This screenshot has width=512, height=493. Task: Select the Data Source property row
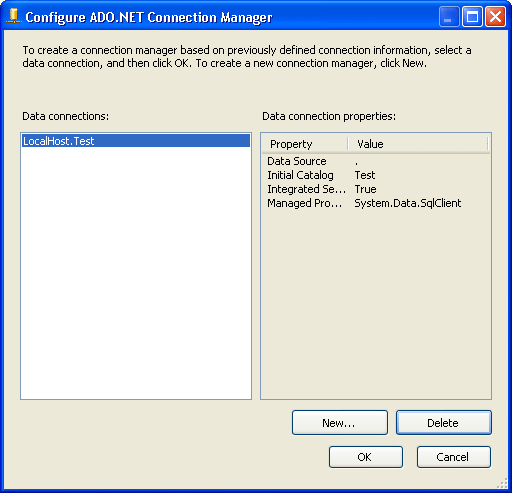[376, 161]
